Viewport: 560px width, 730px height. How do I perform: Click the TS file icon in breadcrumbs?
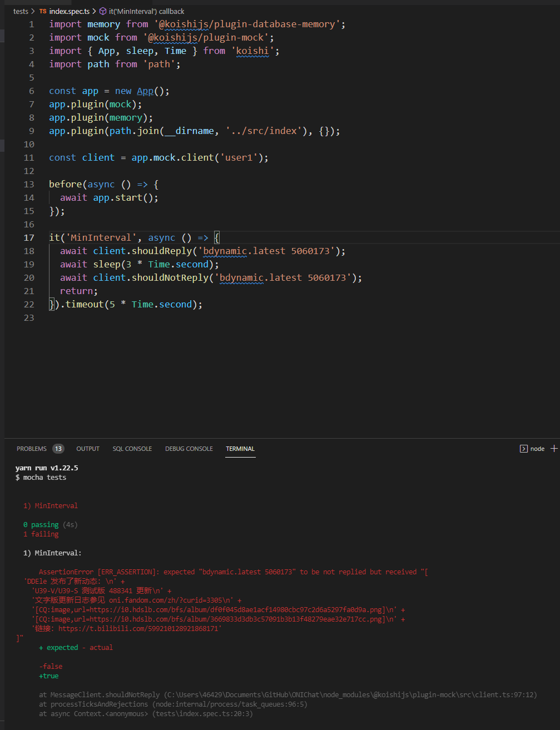point(43,11)
